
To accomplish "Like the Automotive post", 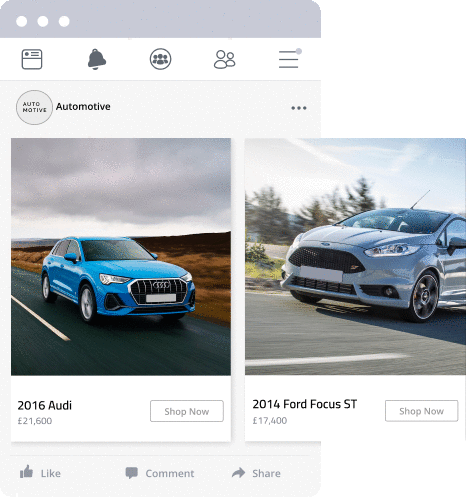I will point(40,473).
